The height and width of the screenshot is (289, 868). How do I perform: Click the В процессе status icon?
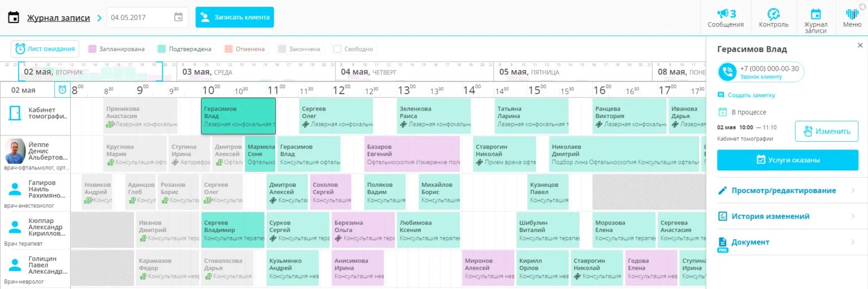722,112
